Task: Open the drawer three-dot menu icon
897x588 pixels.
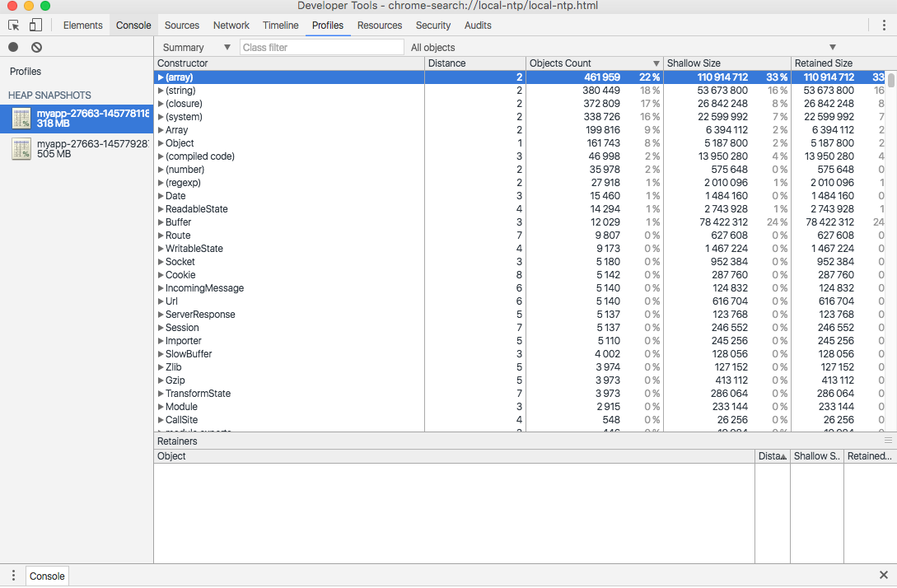Action: click(13, 576)
